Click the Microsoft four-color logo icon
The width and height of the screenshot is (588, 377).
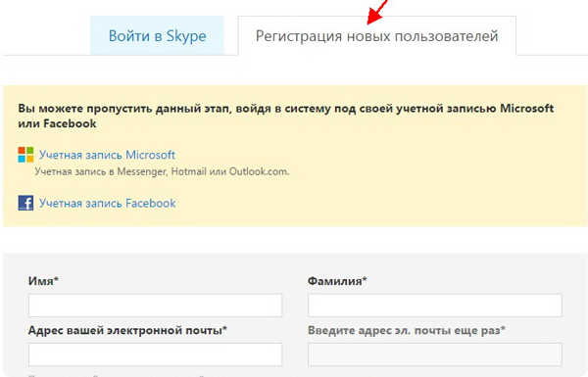(25, 155)
